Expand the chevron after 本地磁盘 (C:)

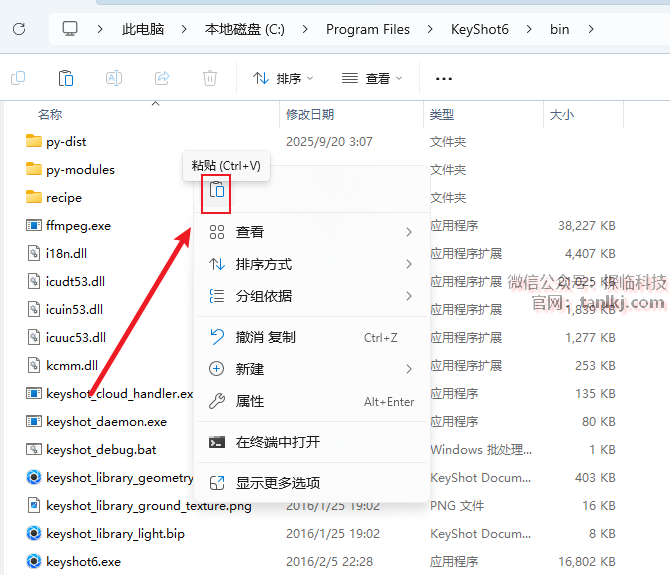pyautogui.click(x=305, y=29)
